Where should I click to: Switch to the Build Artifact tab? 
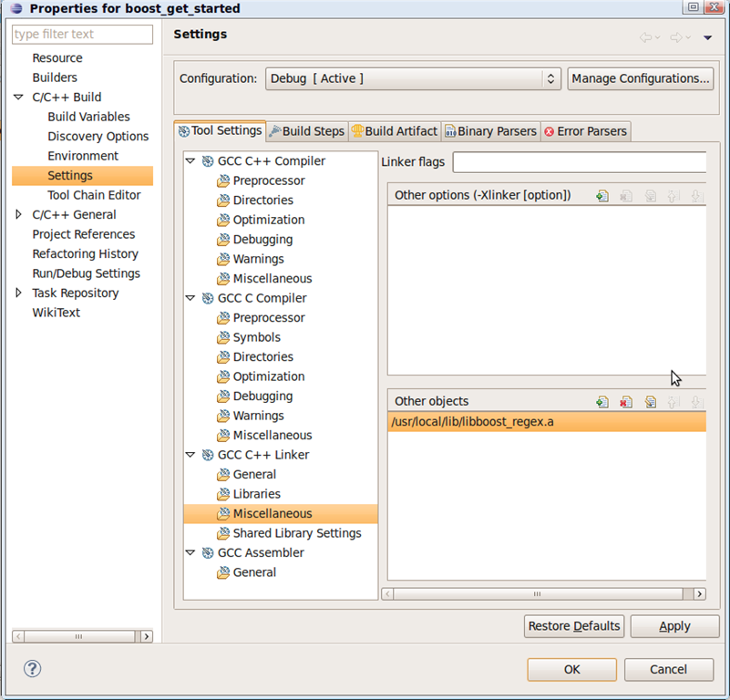tap(395, 131)
